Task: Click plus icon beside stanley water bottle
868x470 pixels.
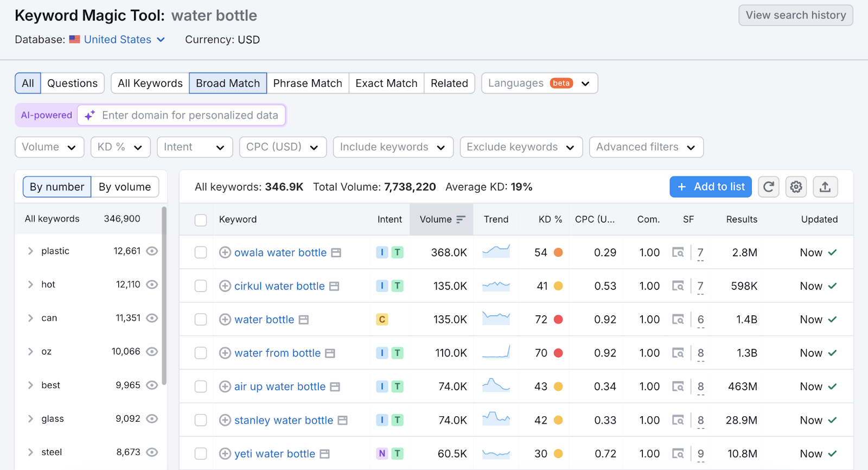Action: [x=225, y=420]
